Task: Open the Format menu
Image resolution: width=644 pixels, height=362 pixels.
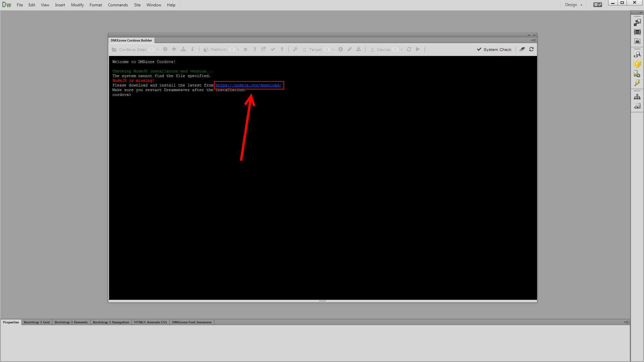Action: click(96, 5)
